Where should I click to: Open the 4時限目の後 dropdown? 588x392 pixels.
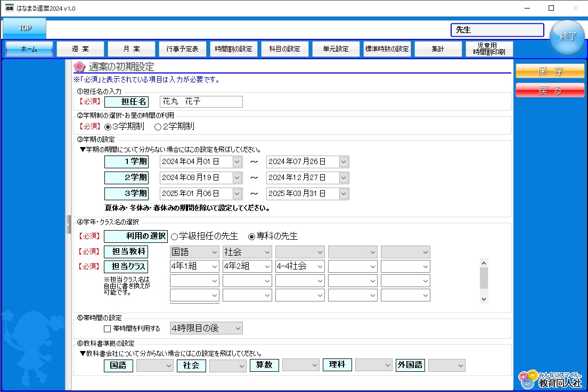(x=206, y=328)
